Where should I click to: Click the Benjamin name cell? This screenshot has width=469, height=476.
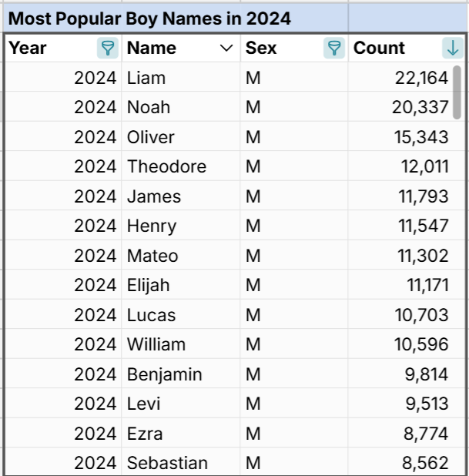[x=164, y=374]
